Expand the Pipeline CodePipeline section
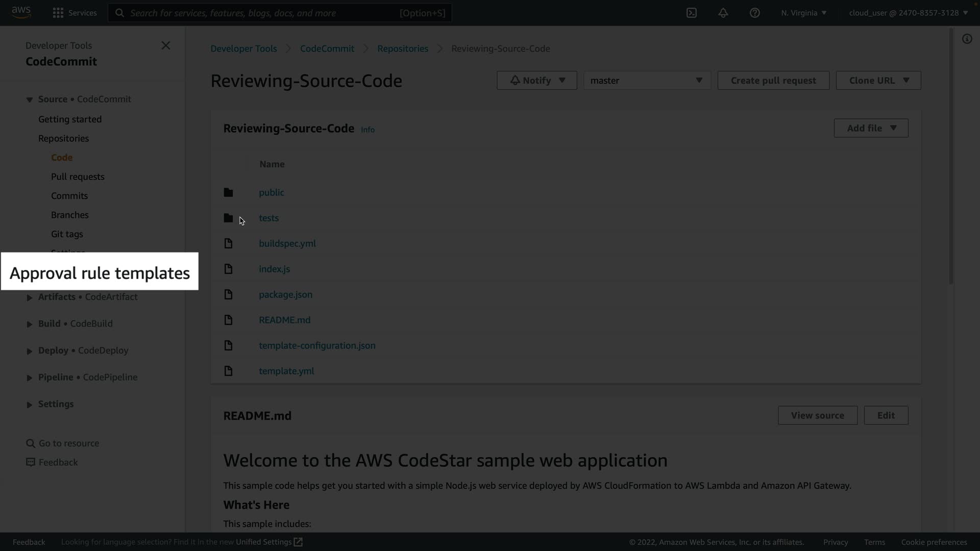The image size is (980, 551). pos(30,378)
